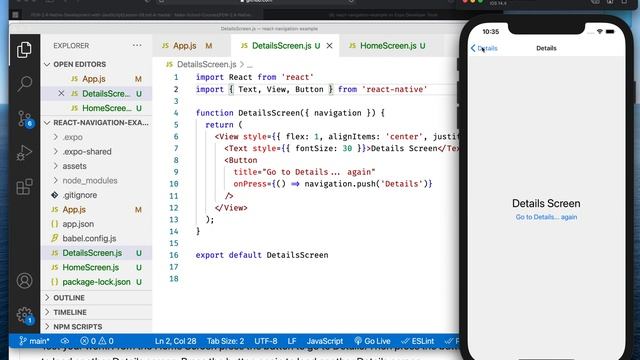The height and width of the screenshot is (360, 640).
Task: Open HomeScree... from Open Editors list
Action: point(107,108)
